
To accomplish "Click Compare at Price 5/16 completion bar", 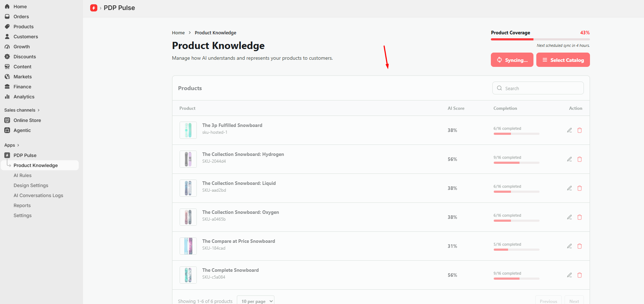I will [x=516, y=250].
